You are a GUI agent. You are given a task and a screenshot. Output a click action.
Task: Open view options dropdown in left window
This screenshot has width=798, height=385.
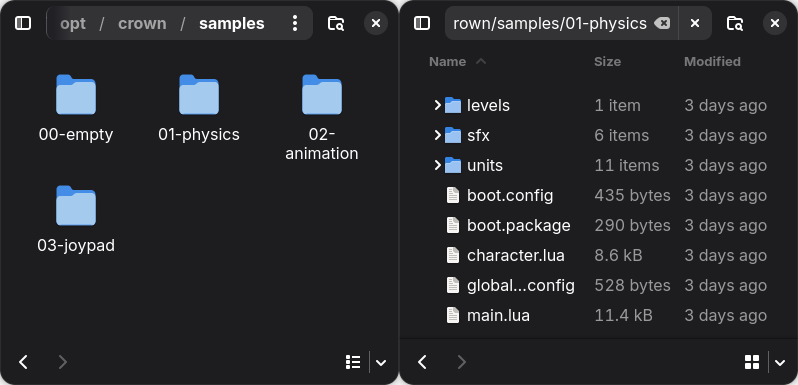point(381,363)
